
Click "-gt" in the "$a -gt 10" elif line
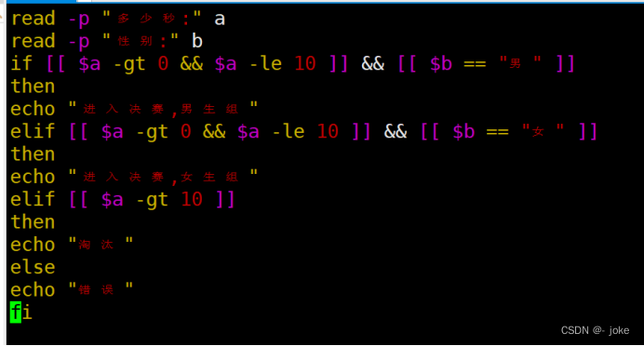[x=152, y=201]
